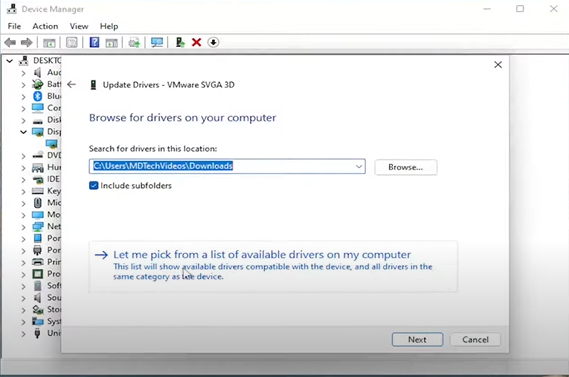This screenshot has height=377, width=569.
Task: Click Scan for hardware changes monitor icon
Action: [x=157, y=42]
